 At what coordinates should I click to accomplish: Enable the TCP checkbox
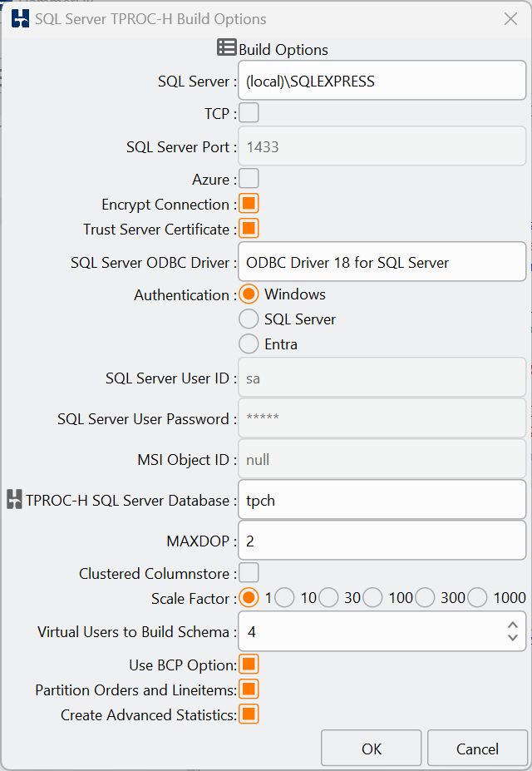[x=249, y=112]
